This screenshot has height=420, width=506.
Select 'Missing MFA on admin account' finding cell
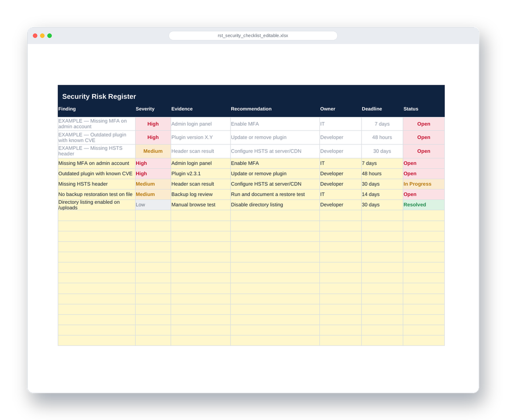coord(97,163)
